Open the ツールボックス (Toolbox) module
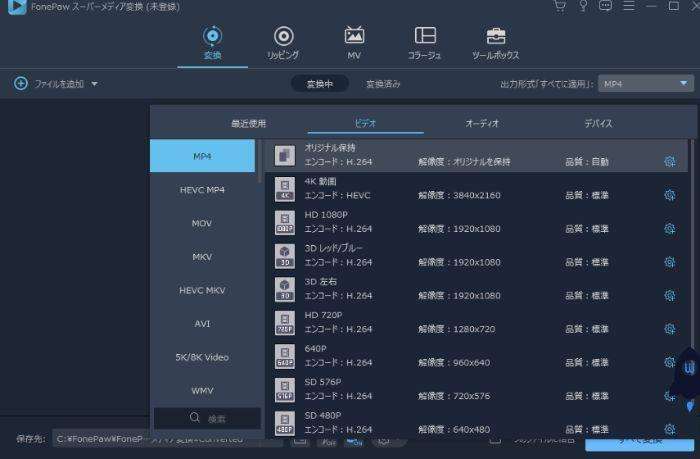Screen dimensions: 700x459 pos(496,43)
